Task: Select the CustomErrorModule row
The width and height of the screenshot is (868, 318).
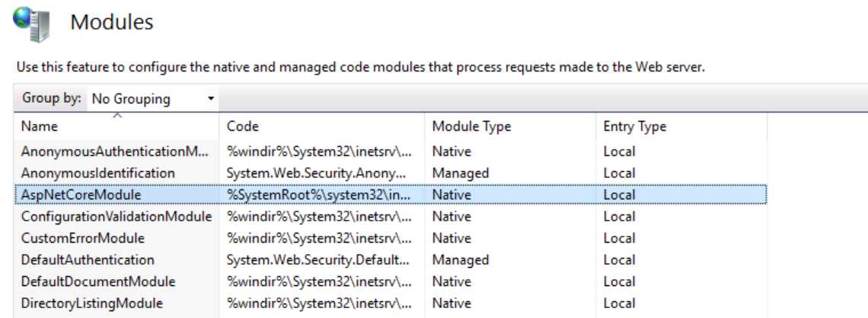Action: (x=391, y=238)
